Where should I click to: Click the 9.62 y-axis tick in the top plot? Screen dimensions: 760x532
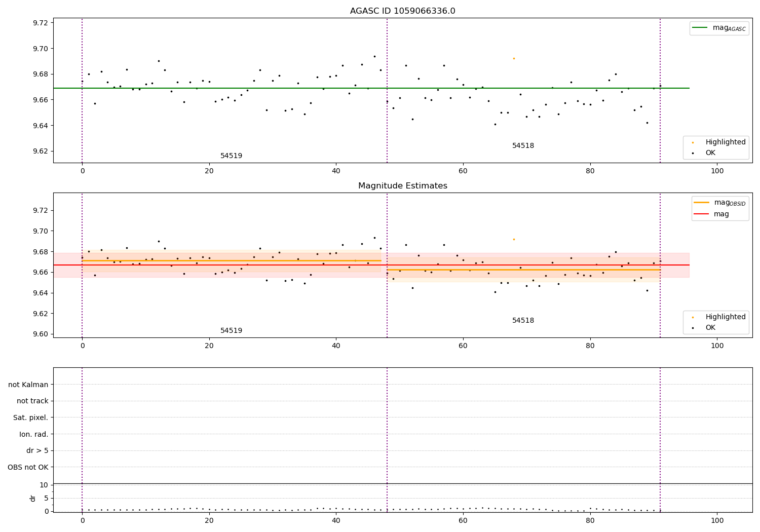point(41,151)
